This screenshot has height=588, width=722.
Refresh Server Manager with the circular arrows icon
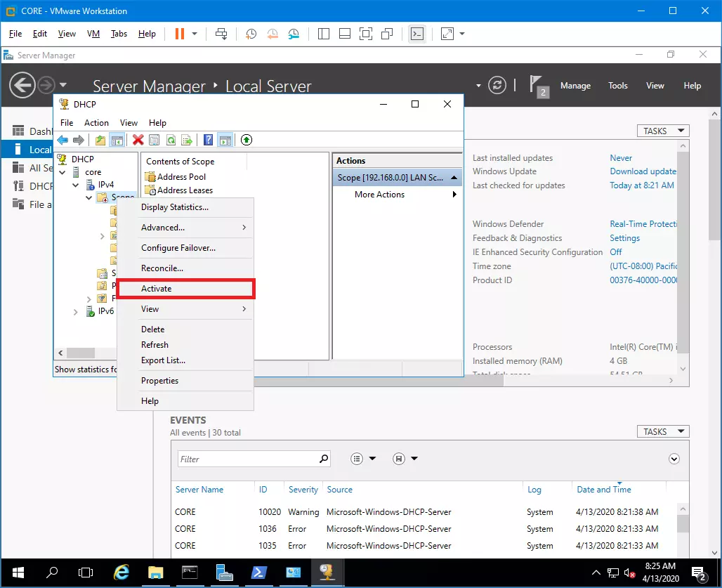497,85
